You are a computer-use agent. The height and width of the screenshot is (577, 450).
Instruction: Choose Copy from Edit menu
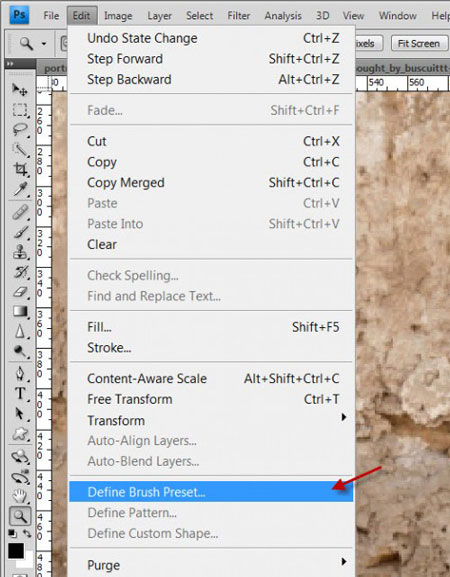click(211, 162)
